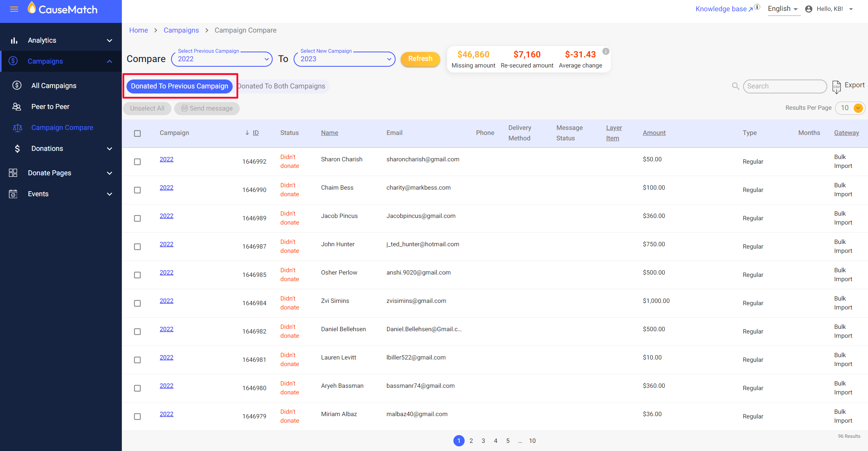Viewport: 868px width, 451px height.
Task: Toggle the select-all checkbox in the header
Action: click(x=137, y=133)
